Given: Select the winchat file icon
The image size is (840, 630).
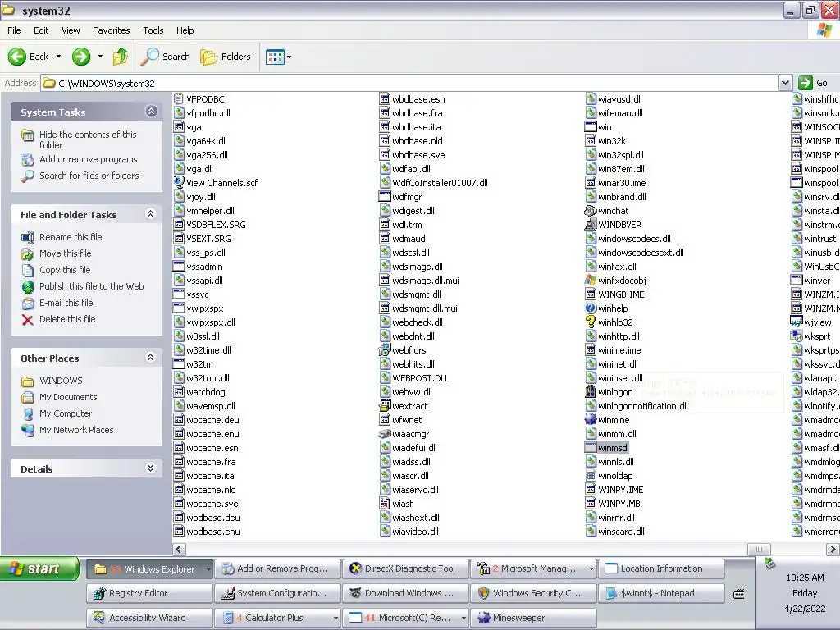Looking at the screenshot, I should pyautogui.click(x=591, y=211).
